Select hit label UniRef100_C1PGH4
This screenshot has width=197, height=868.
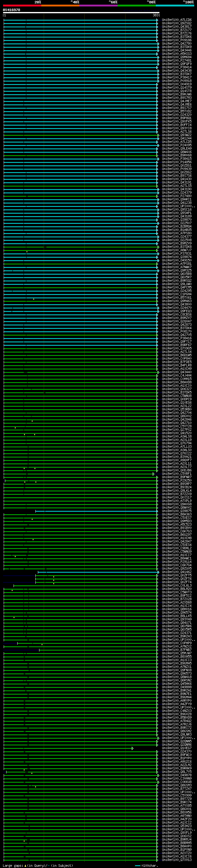(176, 294)
